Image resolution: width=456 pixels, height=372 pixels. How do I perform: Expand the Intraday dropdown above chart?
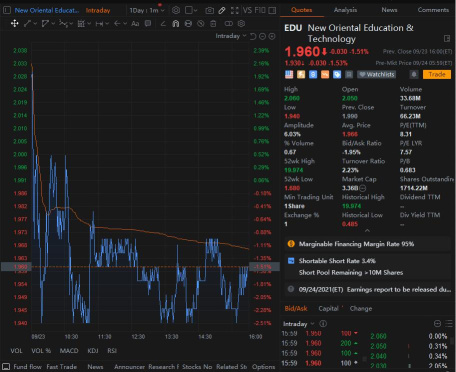(x=231, y=36)
